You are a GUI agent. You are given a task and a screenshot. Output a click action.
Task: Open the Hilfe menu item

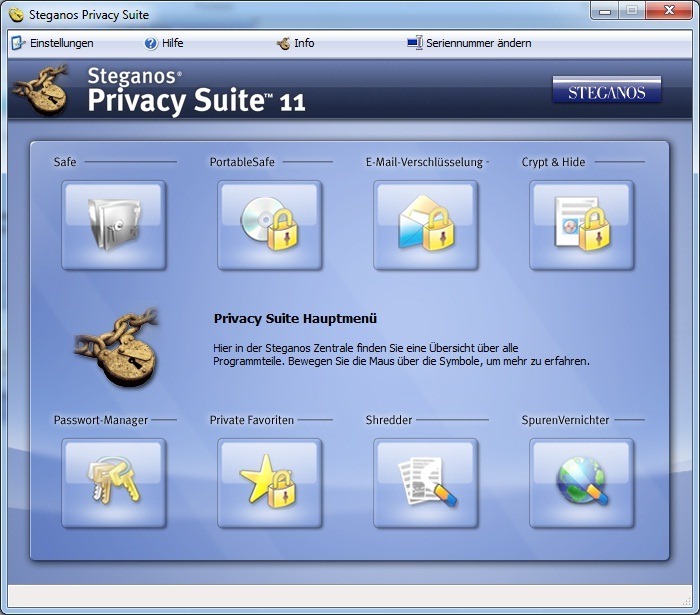[164, 43]
